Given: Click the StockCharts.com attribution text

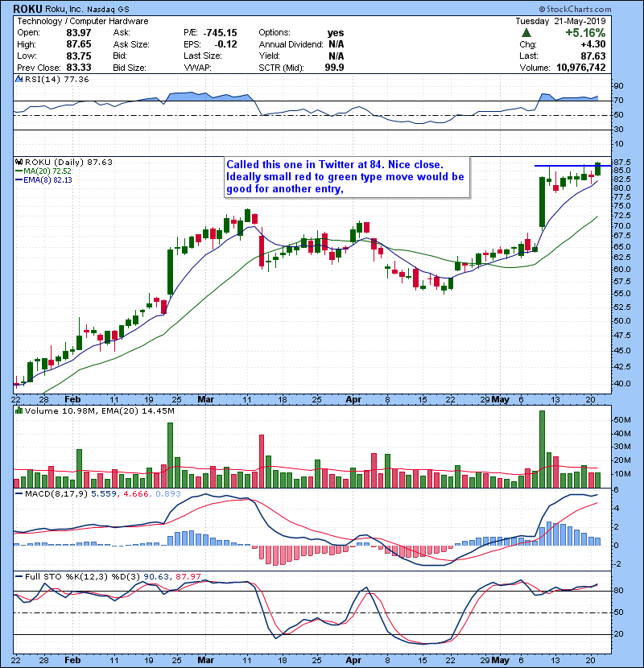Looking at the screenshot, I should (x=575, y=9).
